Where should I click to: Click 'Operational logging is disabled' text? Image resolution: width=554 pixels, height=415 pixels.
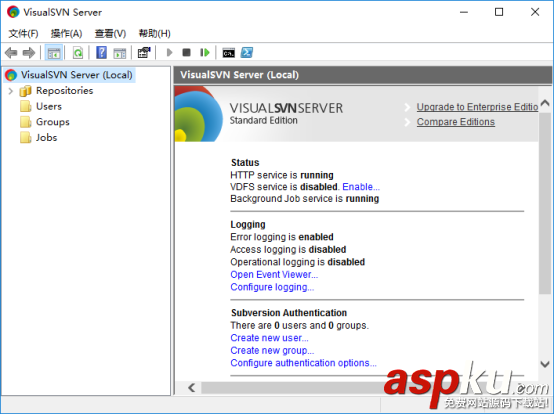[298, 262]
